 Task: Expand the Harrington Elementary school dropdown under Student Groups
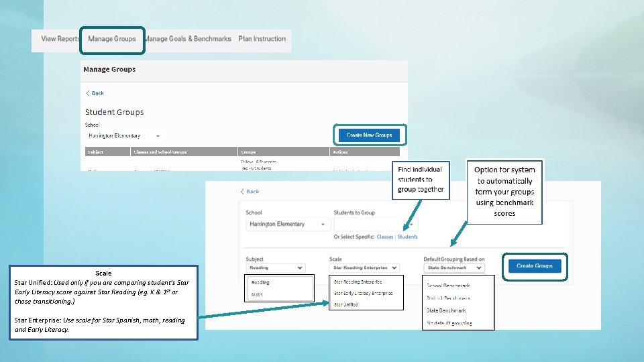coord(125,135)
